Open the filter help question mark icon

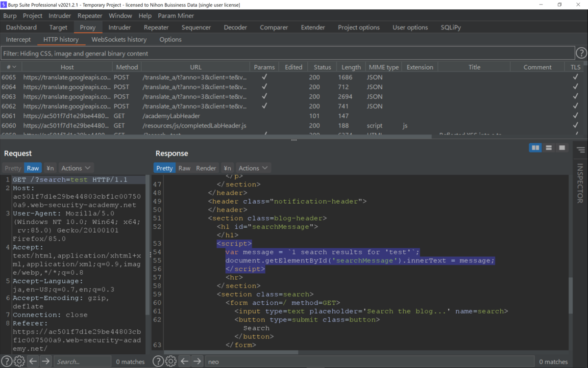pos(581,53)
